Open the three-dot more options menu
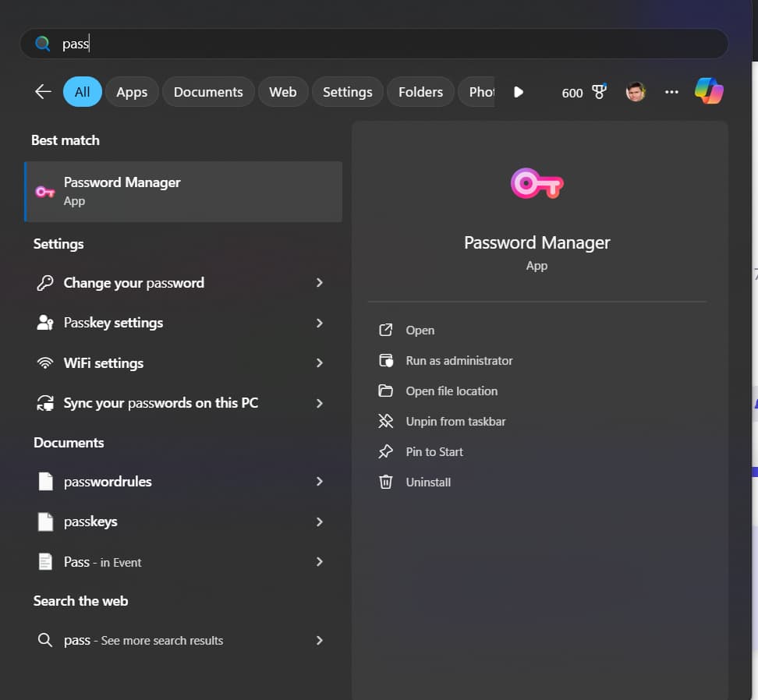Viewport: 758px width, 700px height. pos(671,92)
